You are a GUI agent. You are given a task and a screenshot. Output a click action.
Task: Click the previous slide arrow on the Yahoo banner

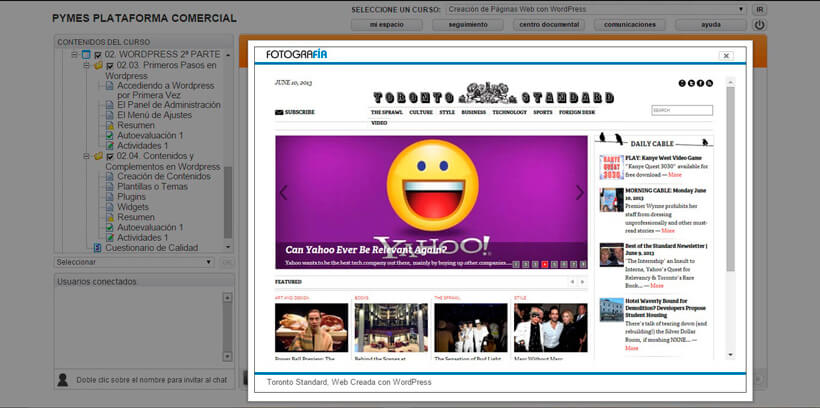(283, 193)
